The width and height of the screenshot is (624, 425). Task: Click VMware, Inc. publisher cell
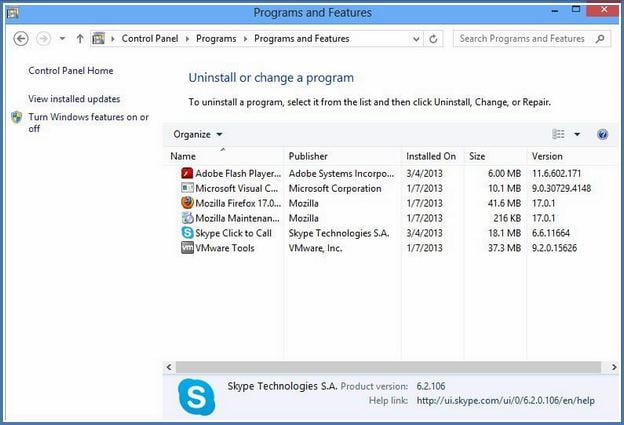click(x=316, y=248)
